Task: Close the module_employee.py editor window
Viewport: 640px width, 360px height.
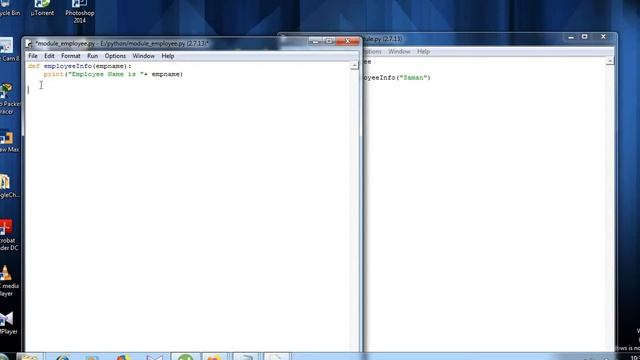Action: pos(348,41)
